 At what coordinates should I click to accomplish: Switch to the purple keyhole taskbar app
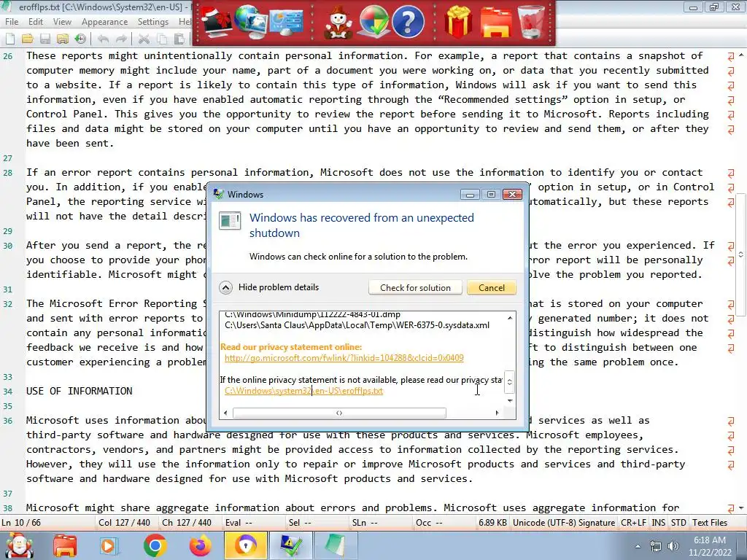click(x=246, y=545)
